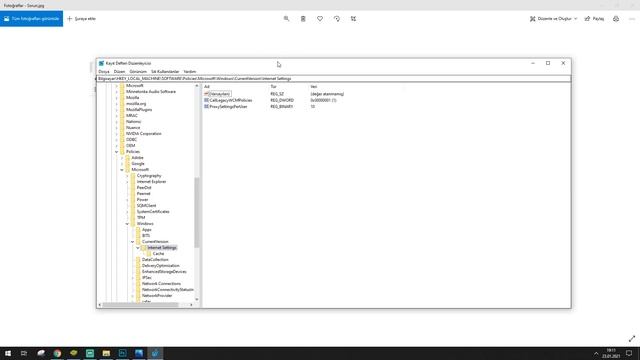The width and height of the screenshot is (640, 360).
Task: Collapse the Policies registry key
Action: pos(117,152)
